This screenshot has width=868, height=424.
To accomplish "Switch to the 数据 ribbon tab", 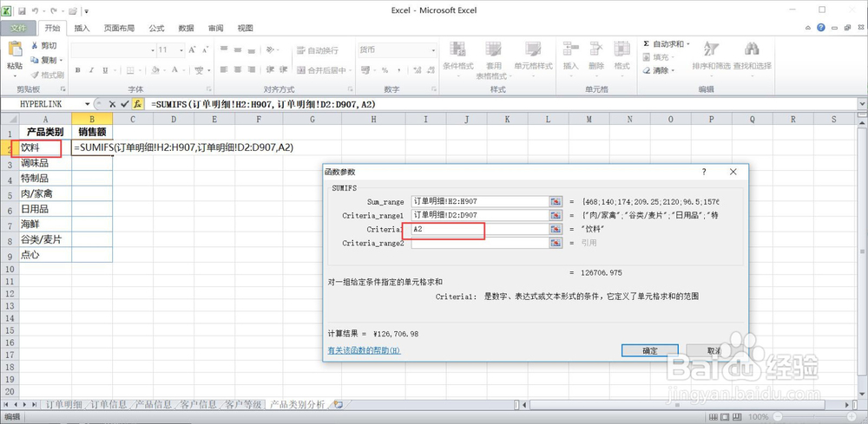I will tap(186, 29).
